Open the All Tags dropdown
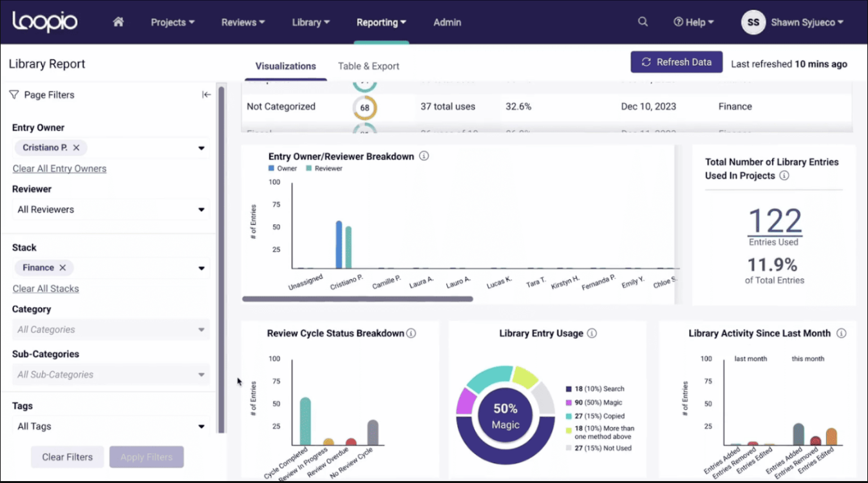Viewport: 868px width, 483px height. pyautogui.click(x=201, y=426)
